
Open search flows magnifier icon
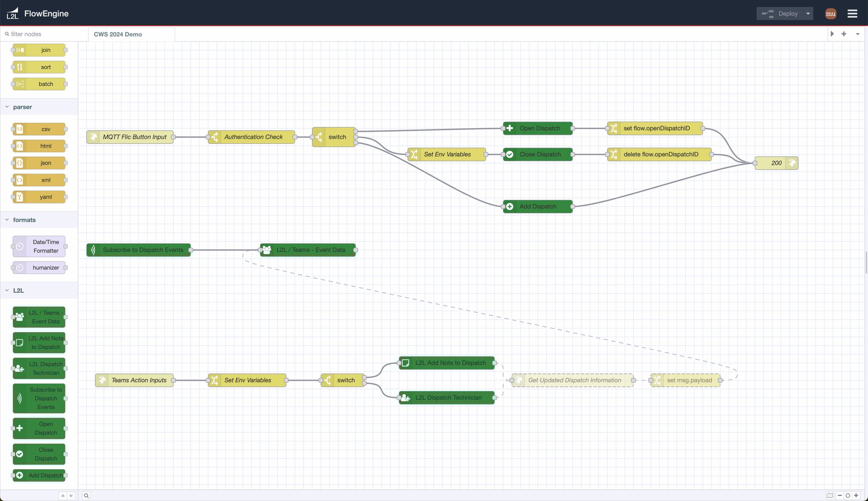pyautogui.click(x=86, y=495)
